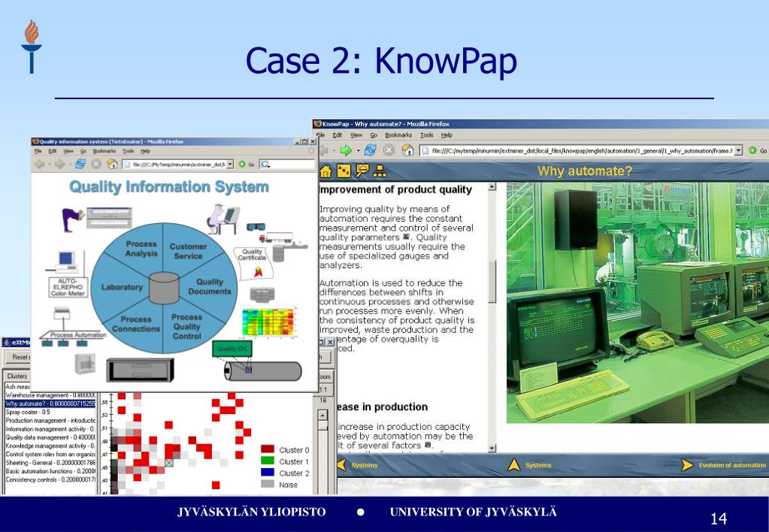The height and width of the screenshot is (532, 769).
Task: Open the Tools menu in the KnowPap window
Action: point(427,135)
